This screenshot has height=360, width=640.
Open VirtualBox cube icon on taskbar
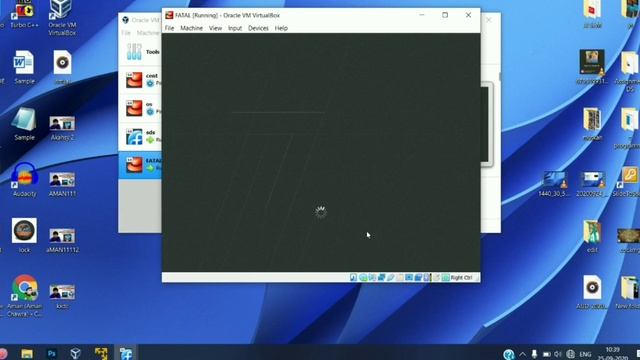pos(76,353)
